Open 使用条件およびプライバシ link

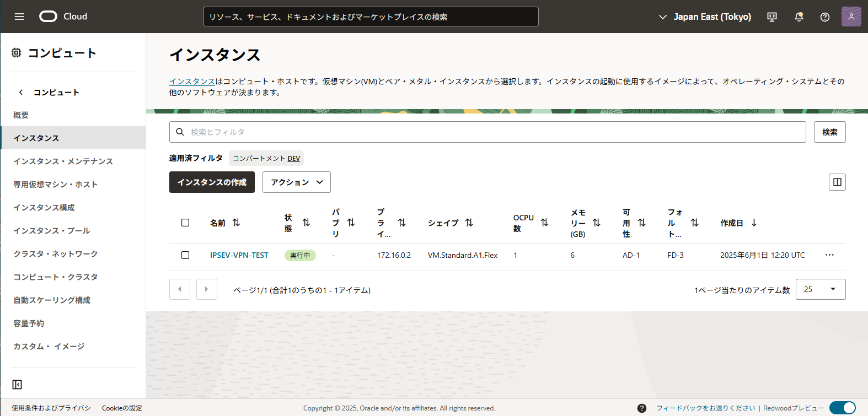[51, 408]
